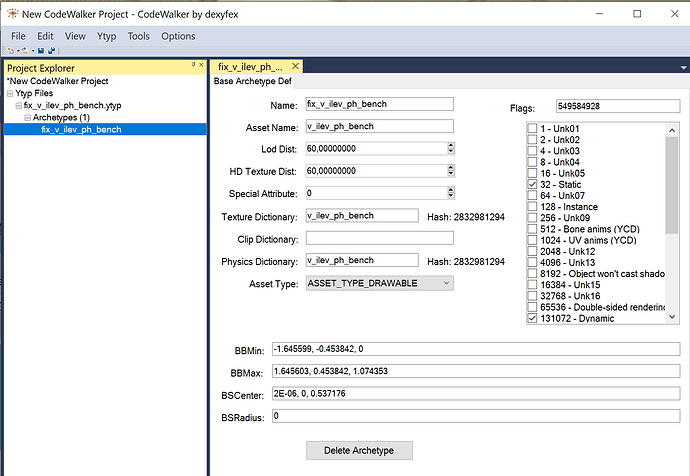Click into the Flags value field

pyautogui.click(x=618, y=106)
